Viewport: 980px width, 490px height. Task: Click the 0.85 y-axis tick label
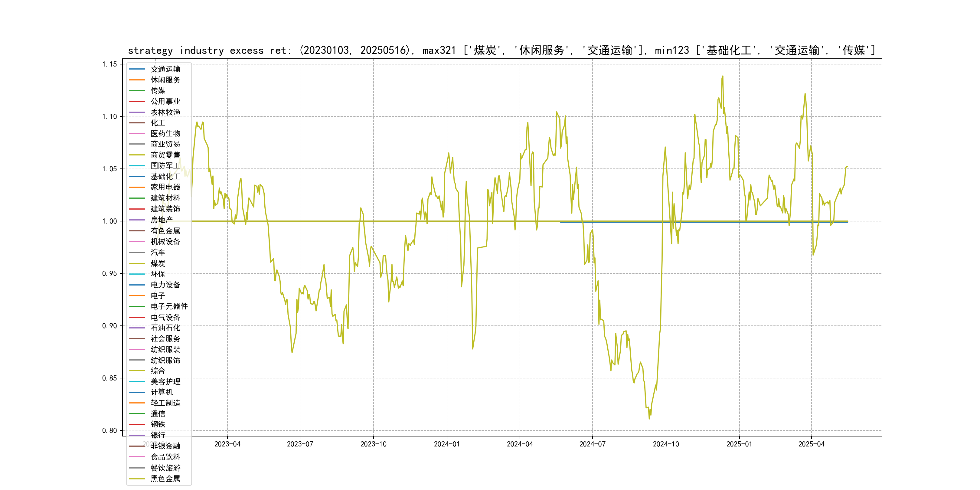109,378
